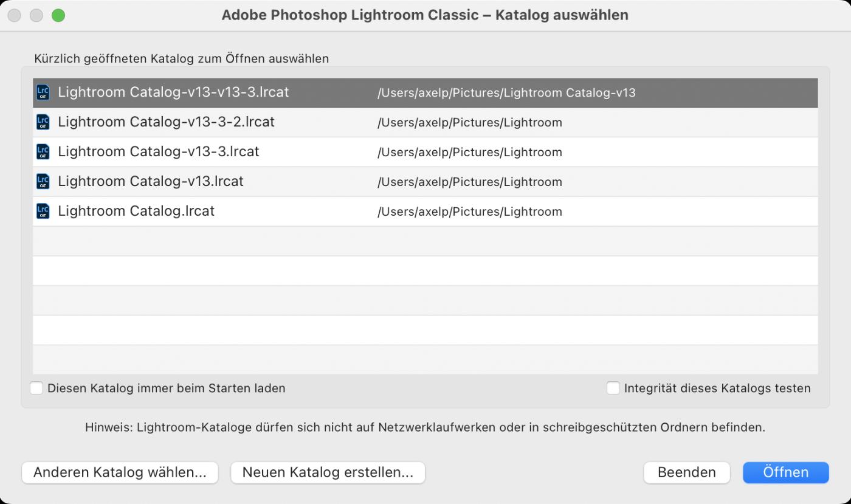Select the Lightroom Catalog-v13-3.lrcat row
The height and width of the screenshot is (504, 851).
point(425,152)
